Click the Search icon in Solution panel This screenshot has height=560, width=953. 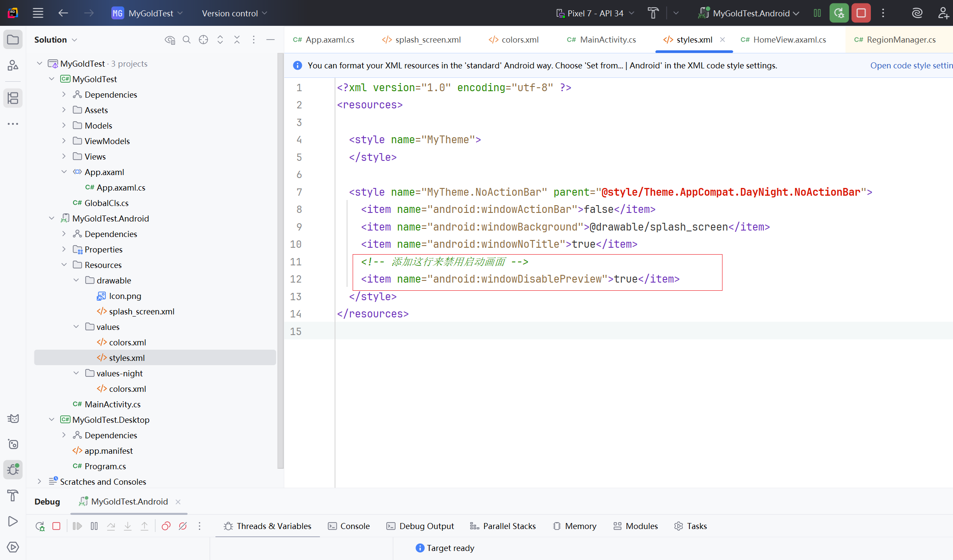point(187,40)
